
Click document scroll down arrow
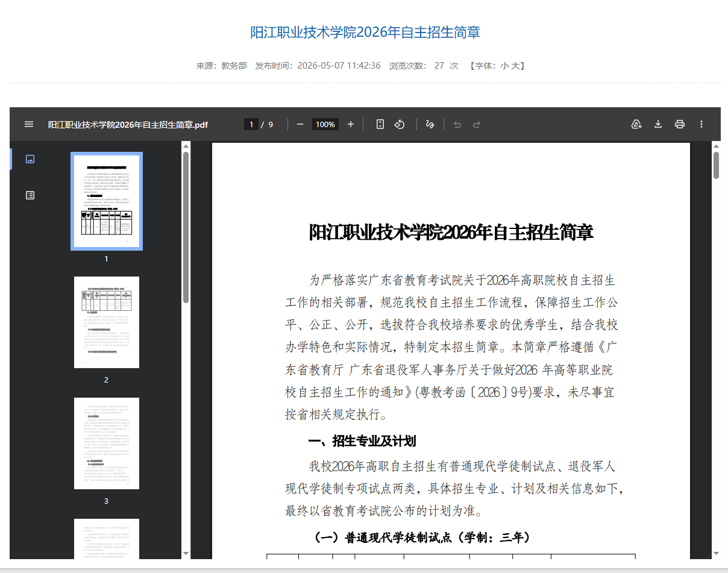(716, 553)
